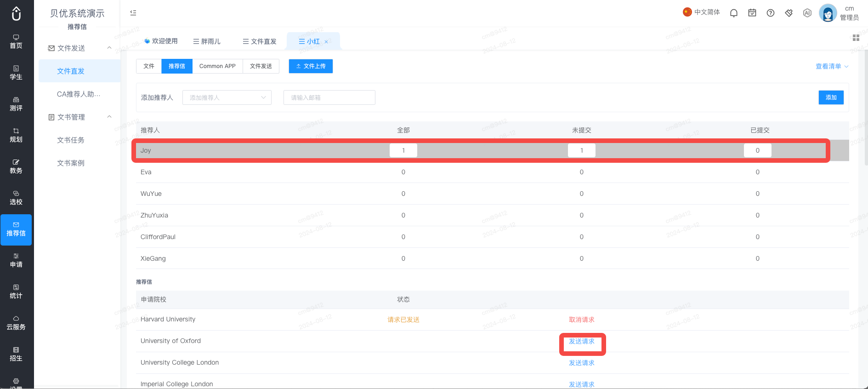Open the AI assistant icon
Screen dimensions: 868x389
(807, 13)
